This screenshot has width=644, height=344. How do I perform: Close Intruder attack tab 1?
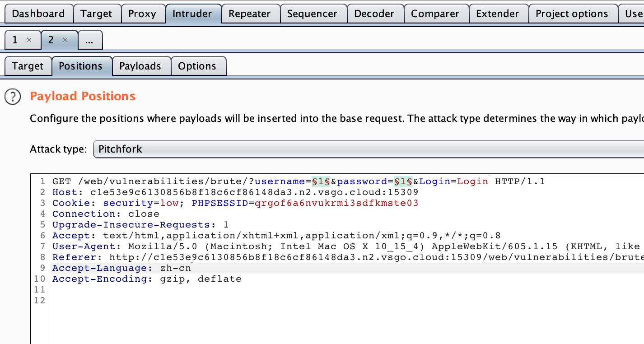pos(29,40)
